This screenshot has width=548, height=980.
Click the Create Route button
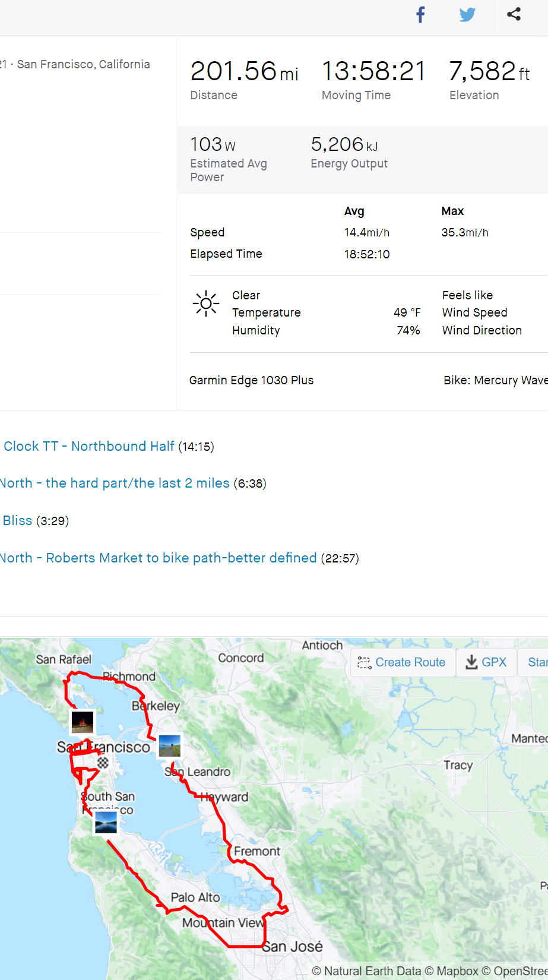(x=402, y=662)
